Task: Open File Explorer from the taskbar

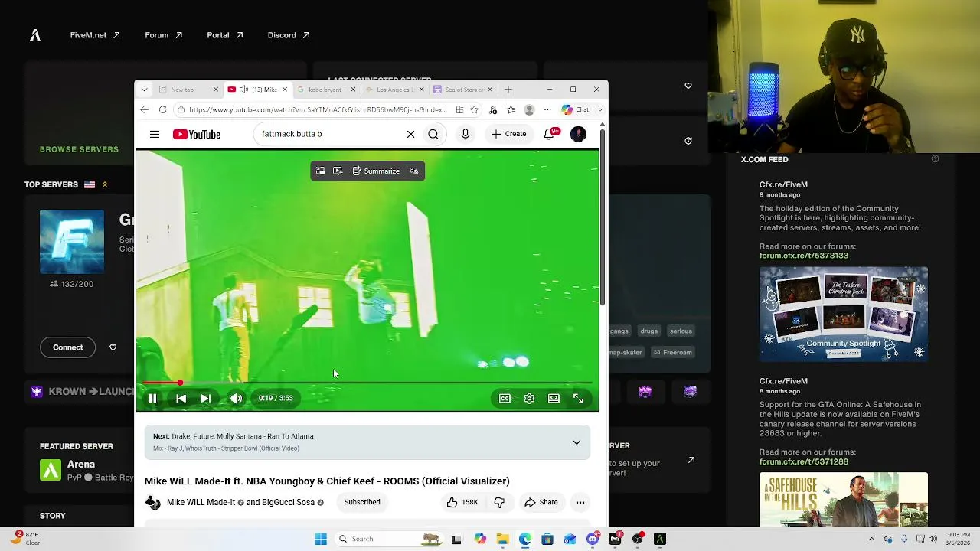Action: coord(502,539)
